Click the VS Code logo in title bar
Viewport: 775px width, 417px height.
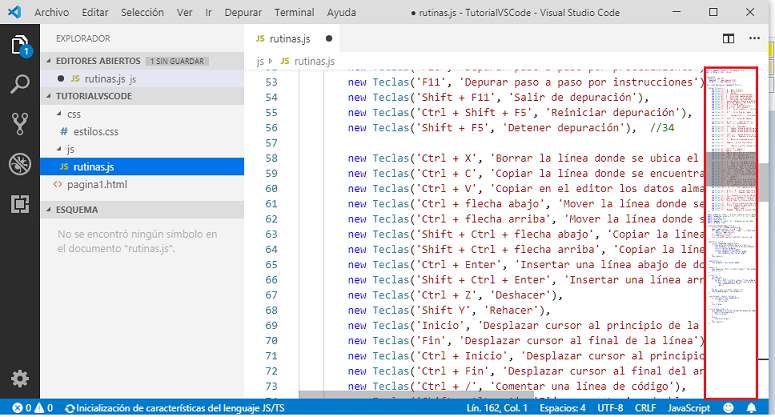(14, 12)
